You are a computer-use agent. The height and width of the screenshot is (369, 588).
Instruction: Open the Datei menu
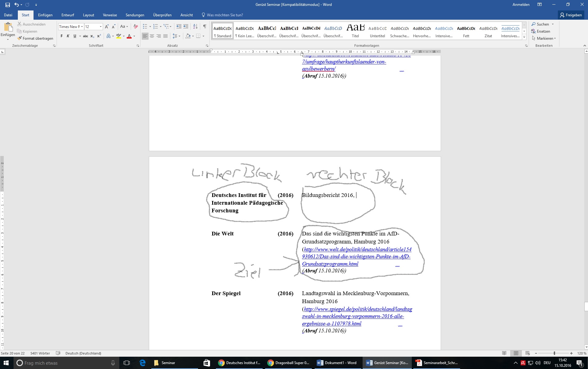[8, 15]
